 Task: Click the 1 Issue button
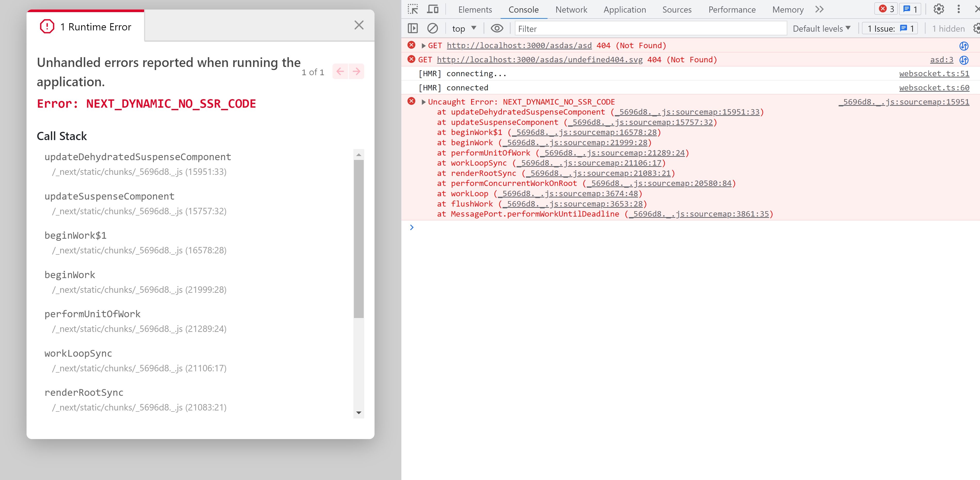[890, 28]
